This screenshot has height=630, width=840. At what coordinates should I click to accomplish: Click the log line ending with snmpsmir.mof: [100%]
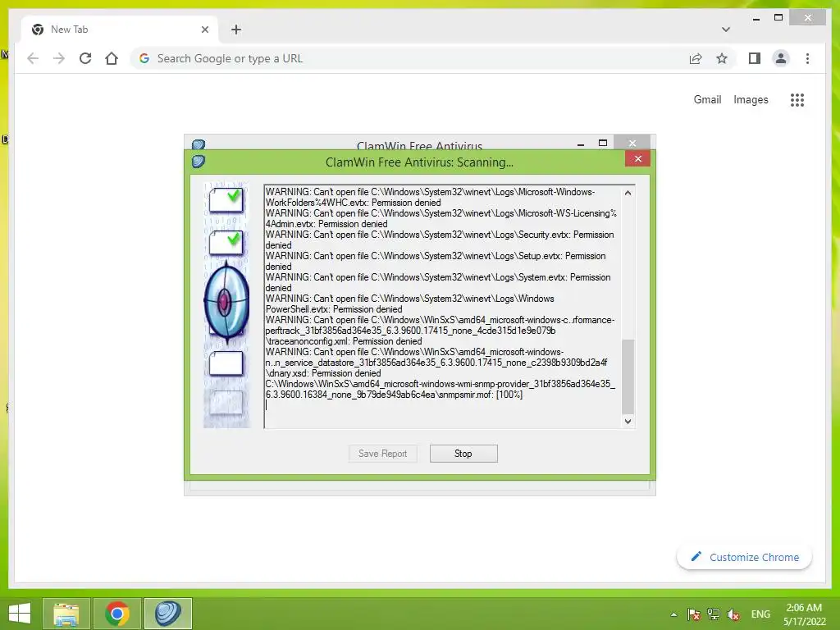[x=441, y=389]
